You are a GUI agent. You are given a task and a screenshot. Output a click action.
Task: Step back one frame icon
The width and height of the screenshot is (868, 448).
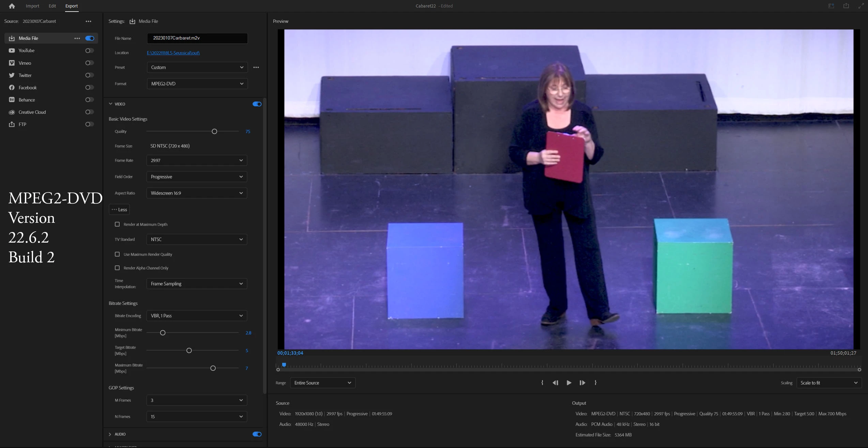[555, 383]
